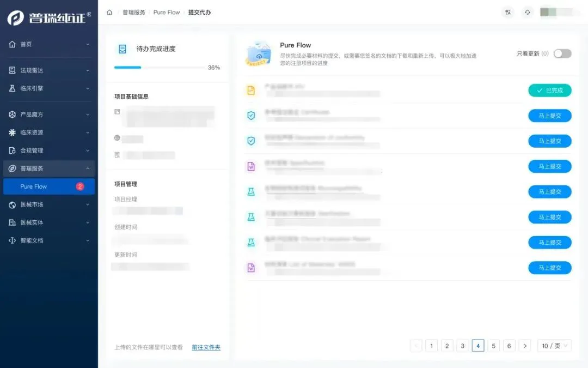588x368 pixels.
Task: Open the 首页 home menu item
Action: (x=49, y=44)
